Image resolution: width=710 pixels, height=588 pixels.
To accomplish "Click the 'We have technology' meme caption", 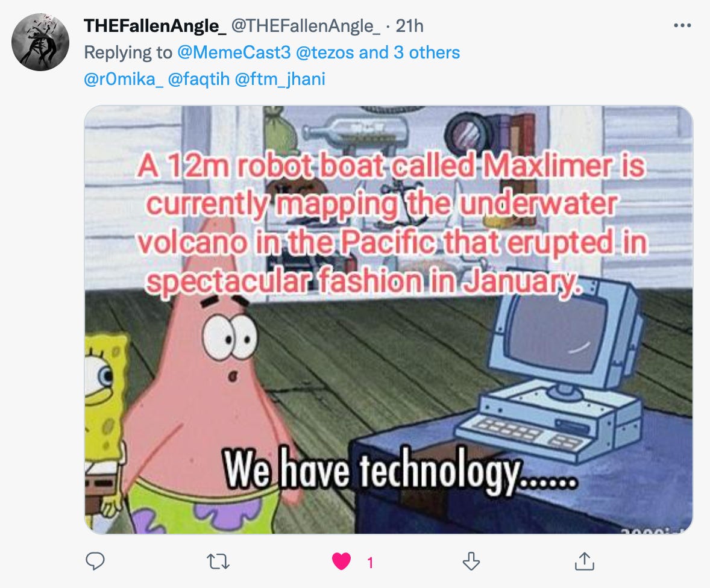I will tap(400, 470).
